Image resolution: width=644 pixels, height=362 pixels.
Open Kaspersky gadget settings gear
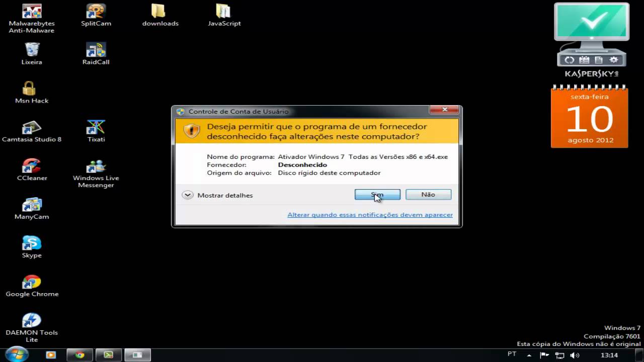pyautogui.click(x=614, y=60)
